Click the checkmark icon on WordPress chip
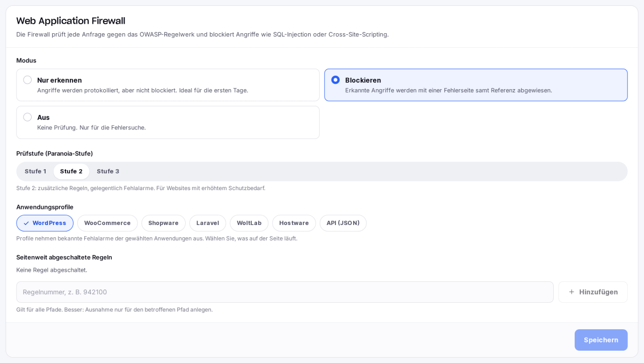Viewport: 644px width, 363px height. (26, 223)
